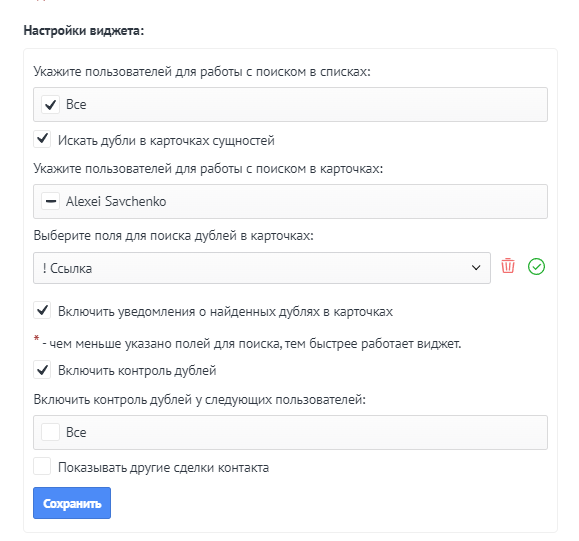This screenshot has height=541, width=579.
Task: Uncheck 'Все' for list search users
Action: point(51,105)
